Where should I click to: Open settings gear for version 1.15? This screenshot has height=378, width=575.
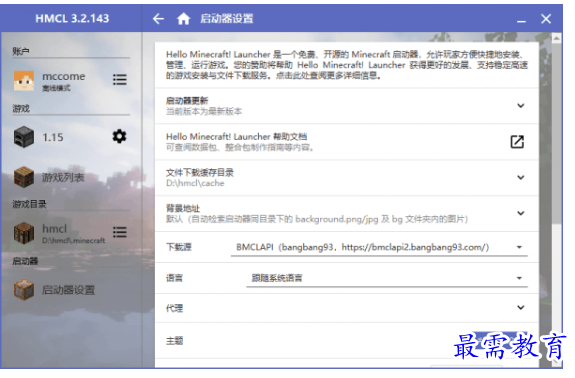[119, 136]
